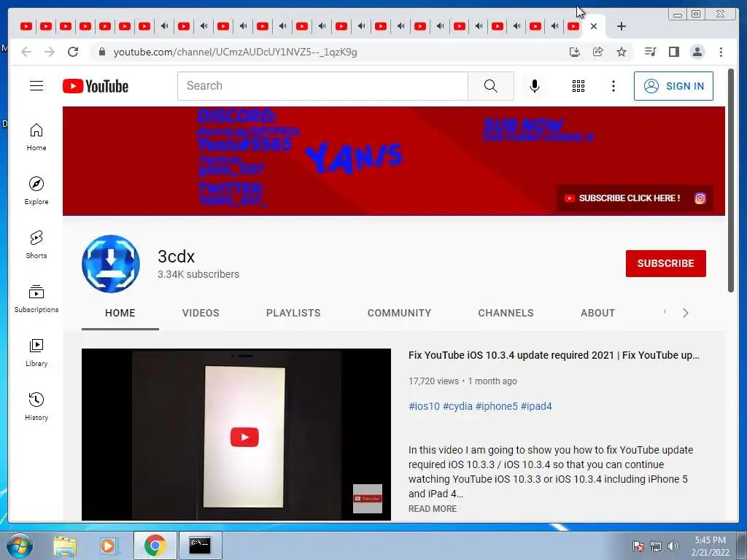This screenshot has height=560, width=747.
Task: Switch to the ABOUT tab
Action: pyautogui.click(x=598, y=313)
